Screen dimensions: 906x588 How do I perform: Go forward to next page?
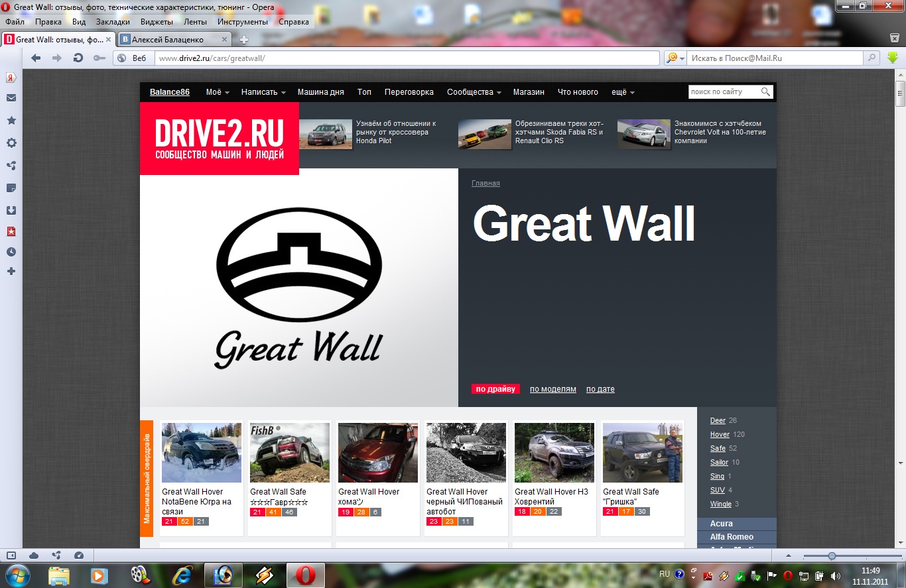coord(57,58)
